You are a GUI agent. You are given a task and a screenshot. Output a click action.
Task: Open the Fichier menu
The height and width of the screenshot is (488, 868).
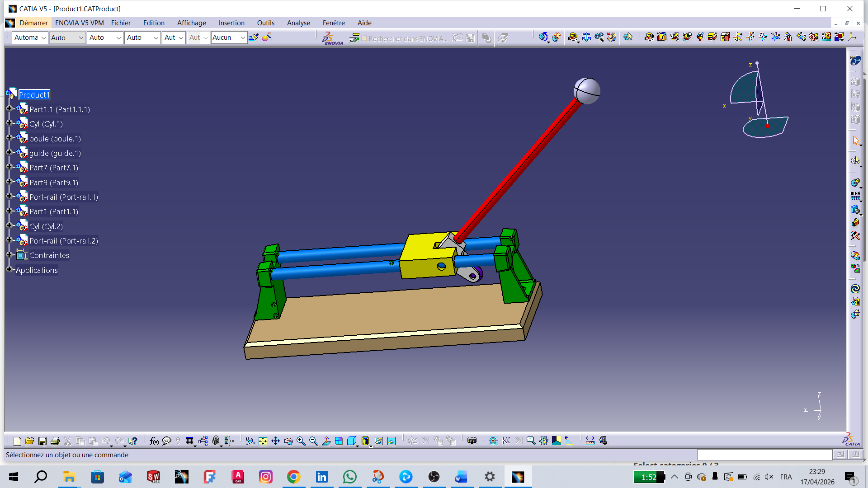click(x=121, y=23)
